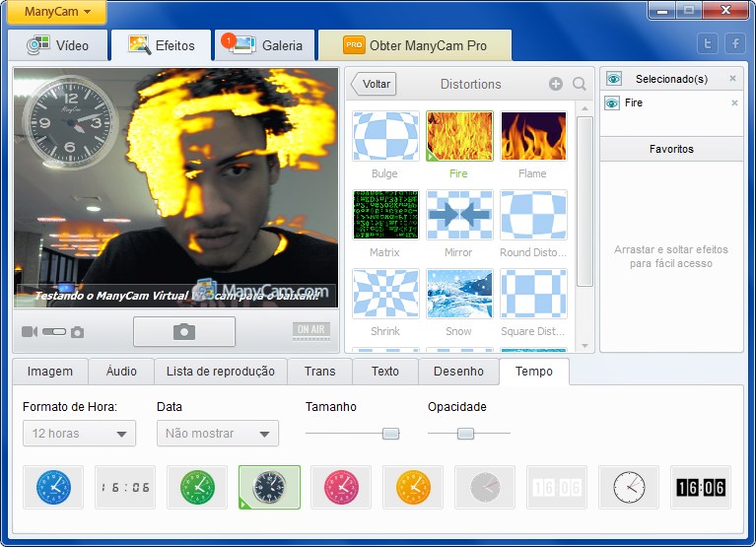Screen dimensions: 756x547
Task: Switch to the Áudio tab
Action: (121, 372)
